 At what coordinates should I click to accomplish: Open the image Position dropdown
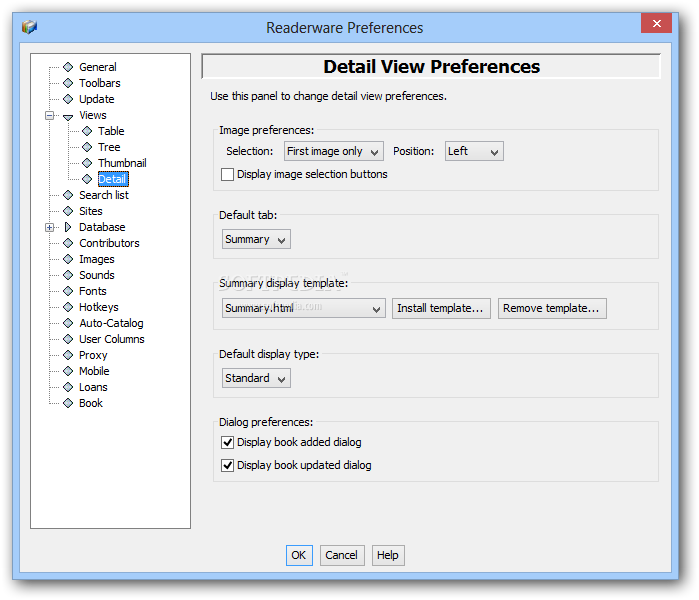click(x=474, y=152)
